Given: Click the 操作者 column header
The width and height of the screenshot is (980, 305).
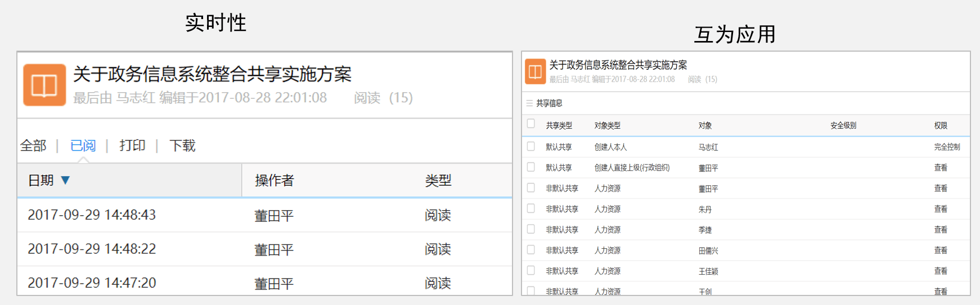Looking at the screenshot, I should pyautogui.click(x=274, y=180).
